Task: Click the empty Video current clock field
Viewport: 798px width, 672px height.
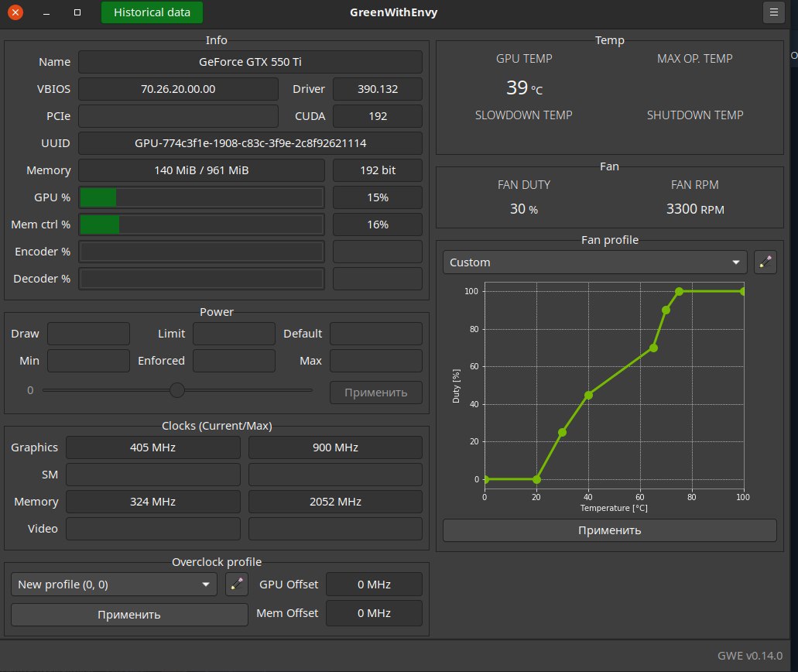Action: pos(152,529)
